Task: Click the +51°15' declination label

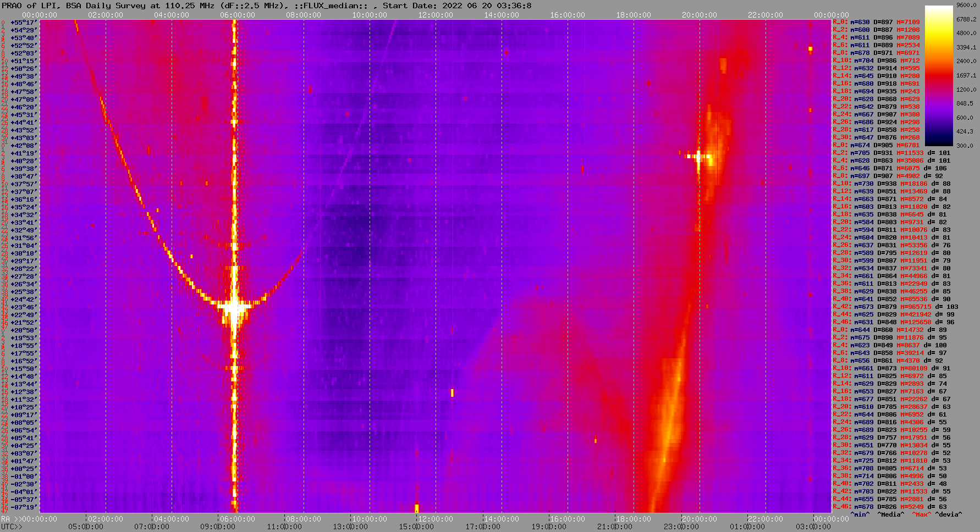Action: tap(24, 61)
